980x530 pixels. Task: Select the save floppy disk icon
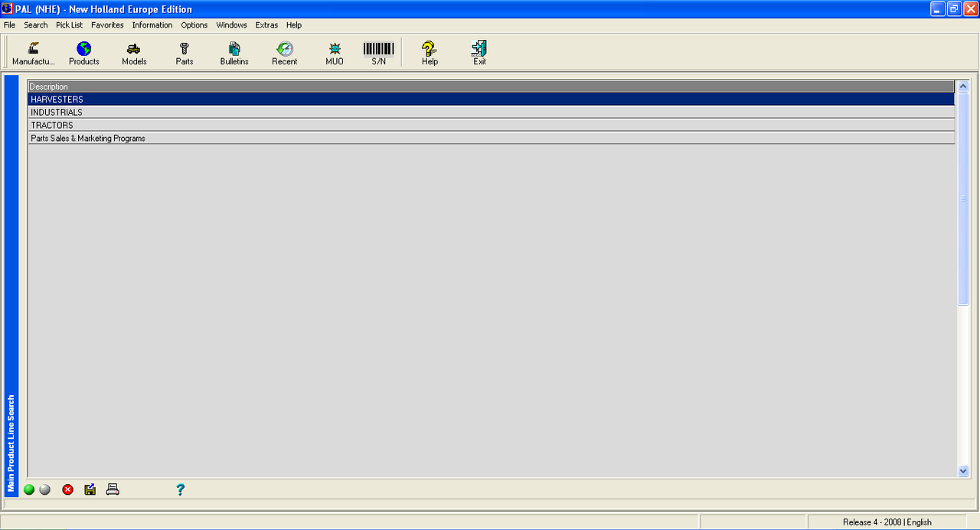point(90,489)
